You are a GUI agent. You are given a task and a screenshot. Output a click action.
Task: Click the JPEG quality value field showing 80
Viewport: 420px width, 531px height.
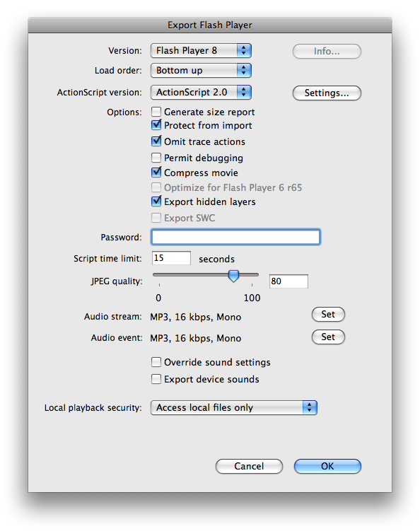coord(288,281)
